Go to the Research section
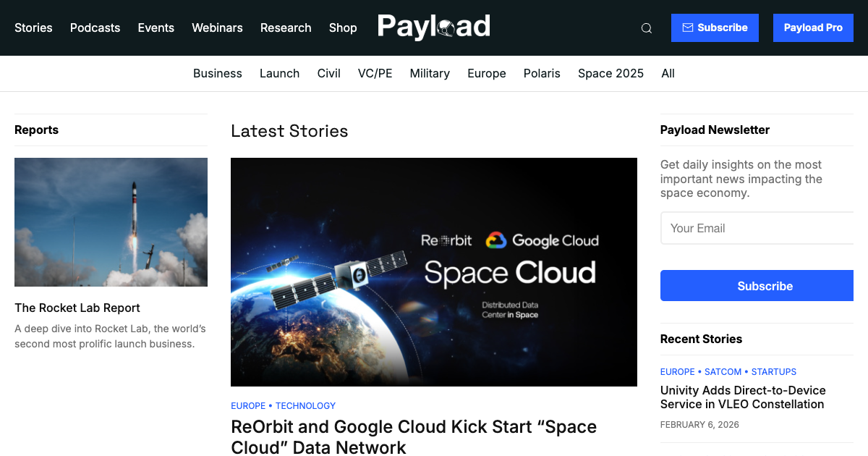This screenshot has width=868, height=456. point(286,28)
